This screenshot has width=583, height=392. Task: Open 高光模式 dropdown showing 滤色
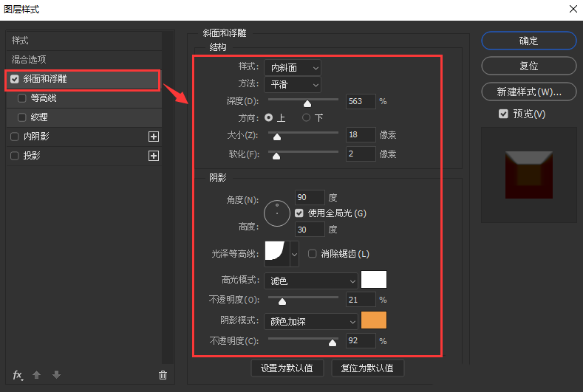tap(311, 281)
